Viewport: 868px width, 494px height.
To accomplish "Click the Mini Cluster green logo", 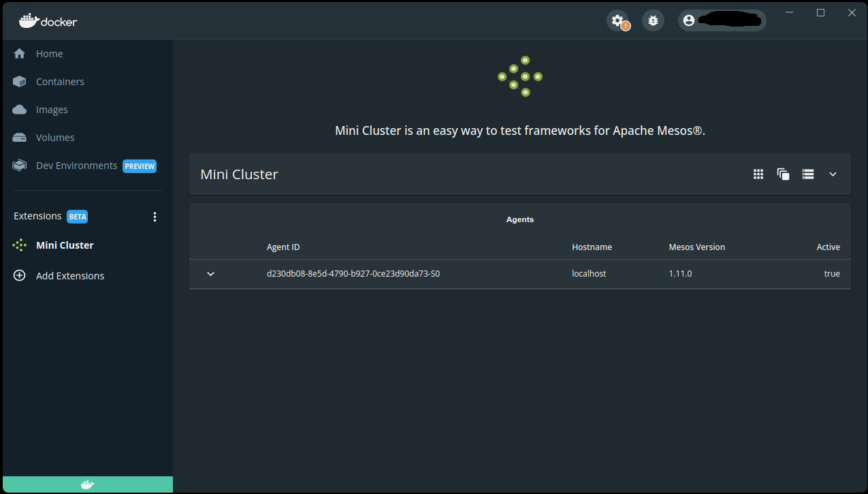I will [x=520, y=76].
